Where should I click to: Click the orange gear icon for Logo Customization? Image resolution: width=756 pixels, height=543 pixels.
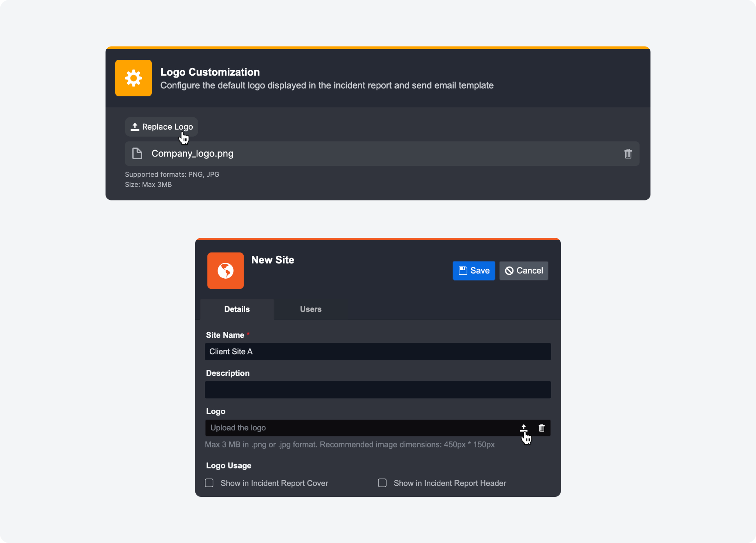point(133,78)
